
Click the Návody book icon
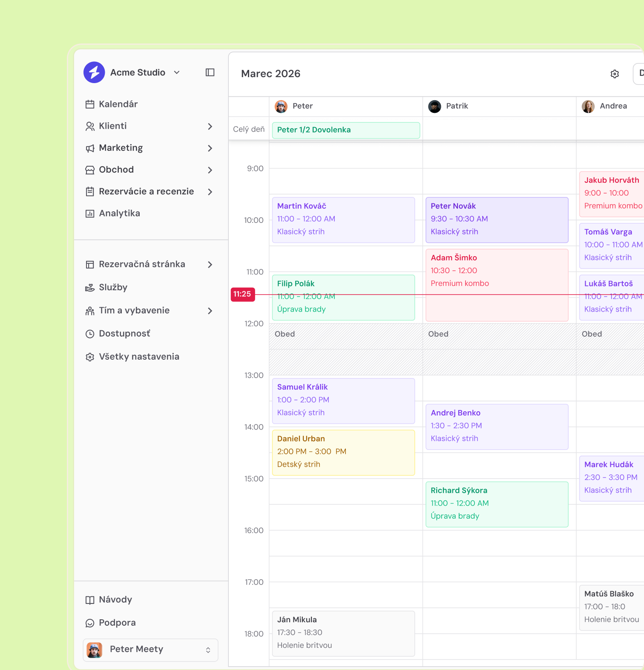coord(90,600)
